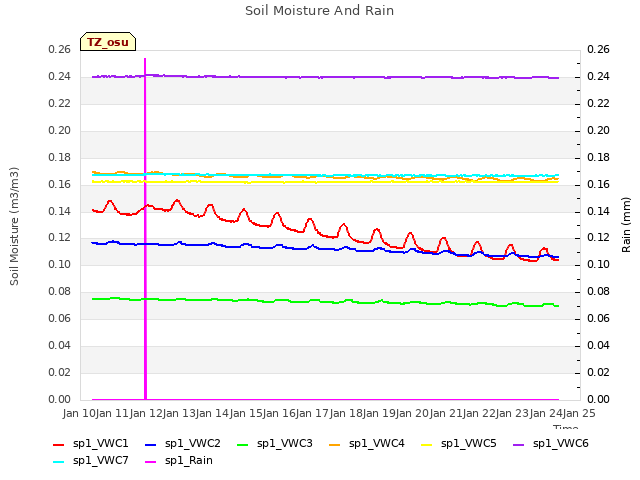
Task: Select the sp1_VWC3 legend label
Action: click(284, 444)
